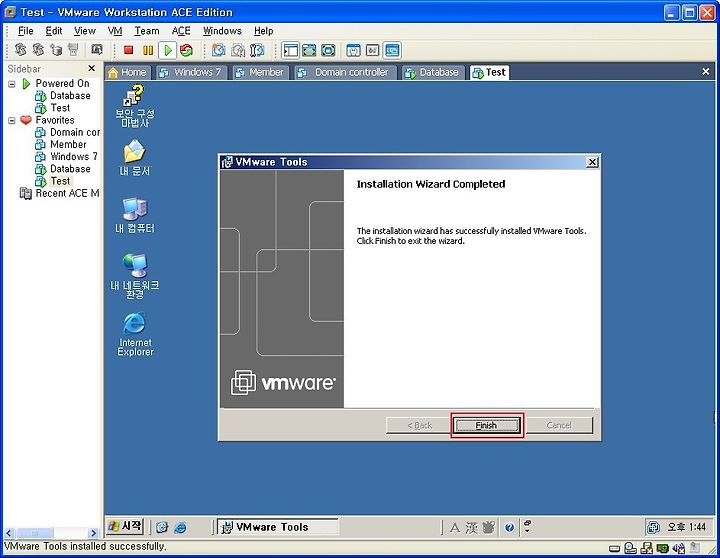Screen dimensions: 720x558
Task: Open the VM menu
Action: tap(115, 31)
